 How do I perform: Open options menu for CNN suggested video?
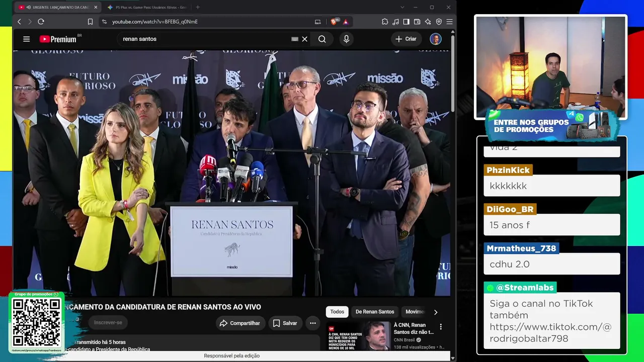click(x=441, y=327)
